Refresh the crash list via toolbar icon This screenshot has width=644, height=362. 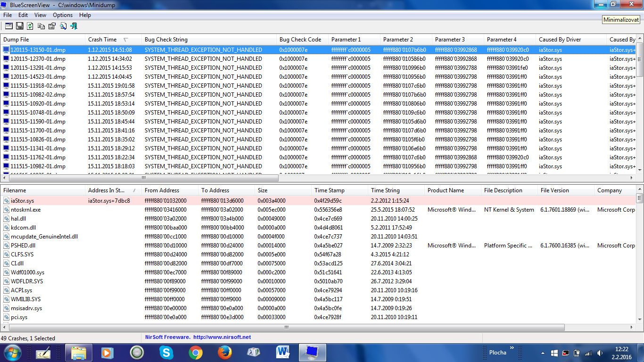(x=30, y=26)
